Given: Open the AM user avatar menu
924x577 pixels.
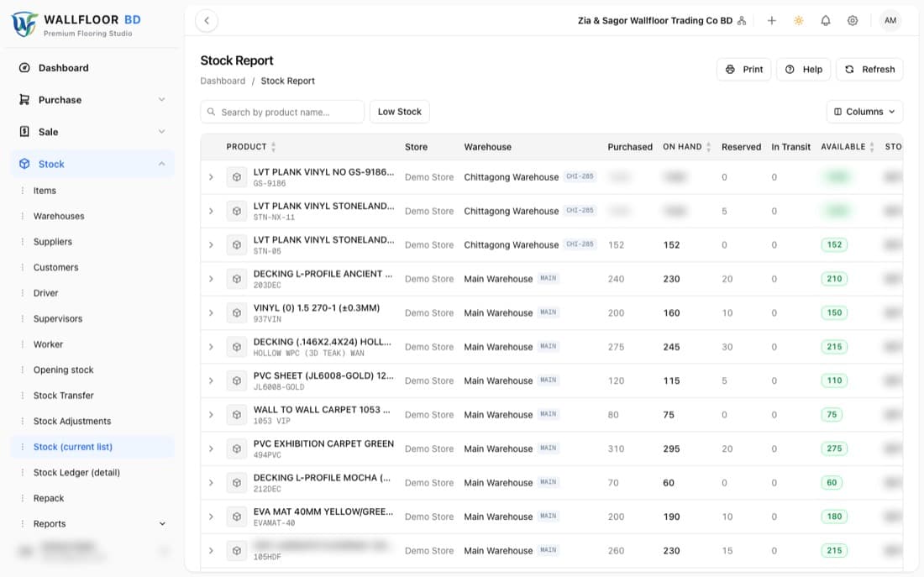Looking at the screenshot, I should (x=890, y=21).
